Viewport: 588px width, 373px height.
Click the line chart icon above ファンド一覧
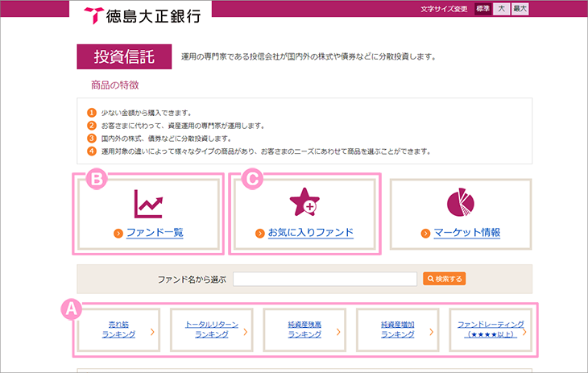pyautogui.click(x=148, y=204)
